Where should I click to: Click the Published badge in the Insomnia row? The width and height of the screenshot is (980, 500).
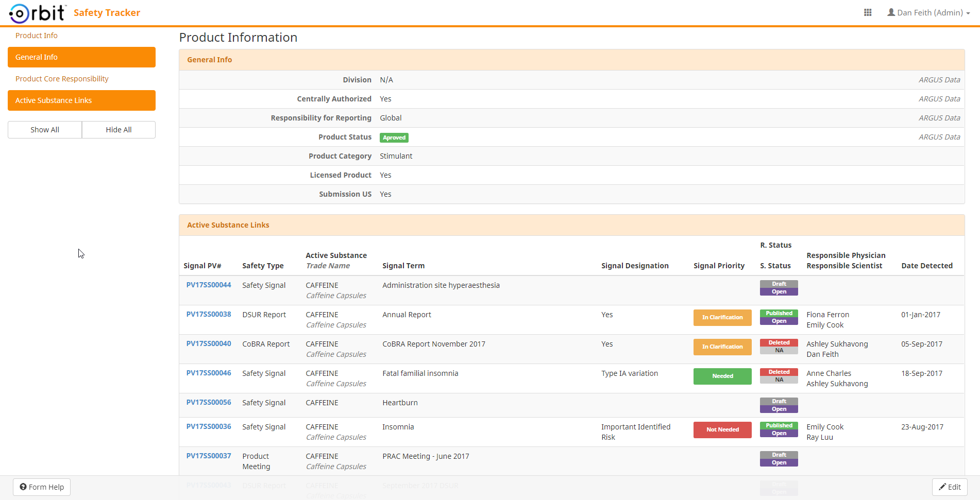(779, 426)
